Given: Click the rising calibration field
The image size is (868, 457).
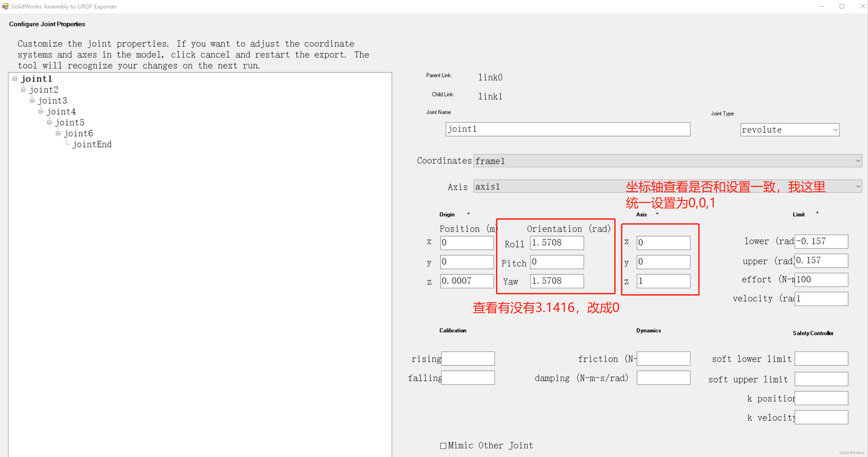Looking at the screenshot, I should (468, 358).
